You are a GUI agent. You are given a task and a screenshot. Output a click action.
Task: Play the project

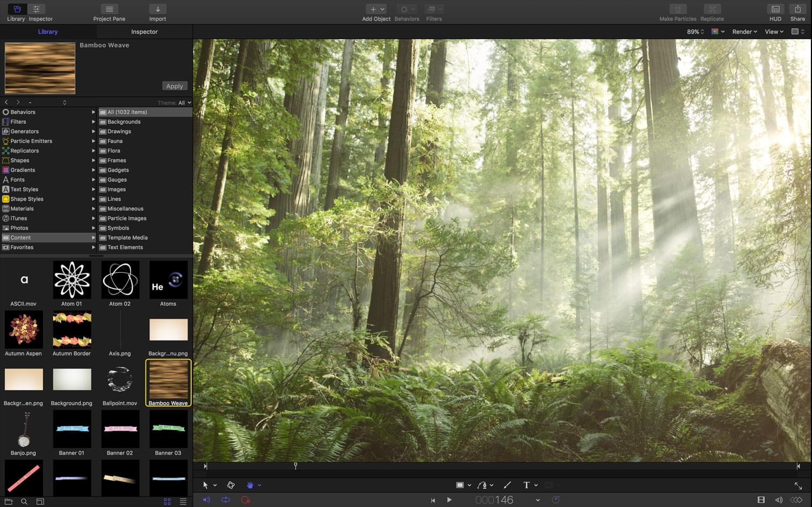450,500
